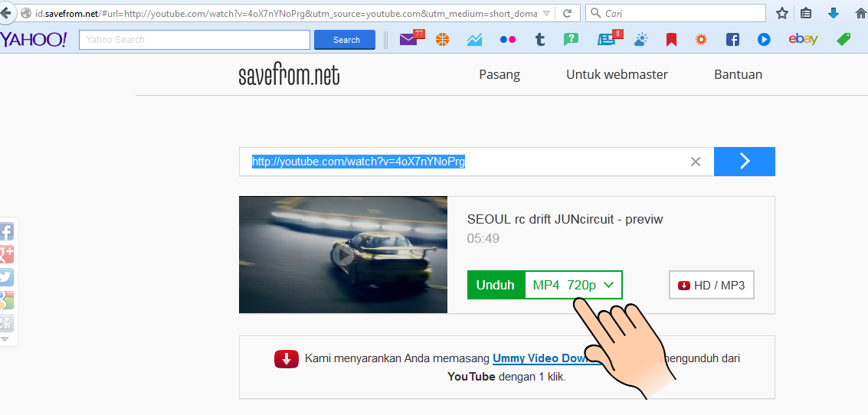Play the SEOUL rc drift video thumbnail
The height and width of the screenshot is (415, 868).
[343, 255]
